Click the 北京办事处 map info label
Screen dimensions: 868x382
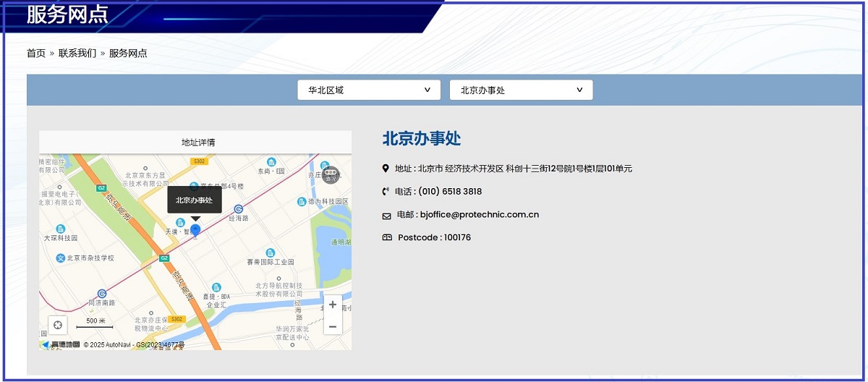tap(195, 200)
